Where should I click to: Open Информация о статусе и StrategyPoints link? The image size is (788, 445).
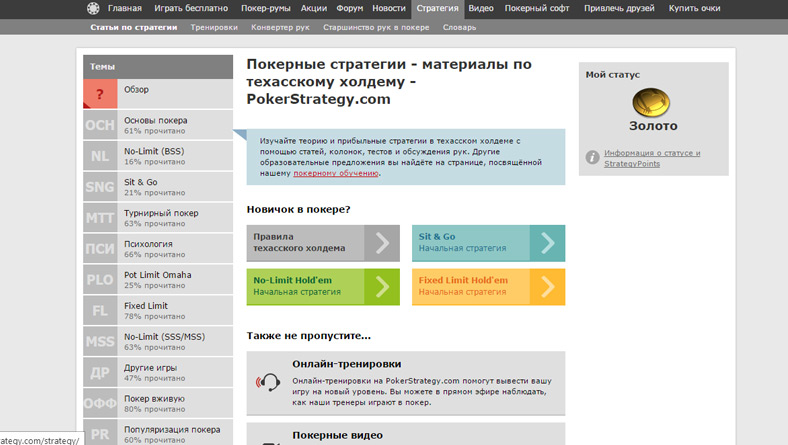(652, 158)
